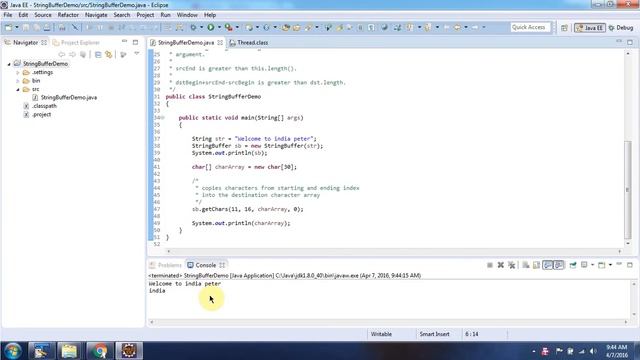Open Display Selected Console dropdown arrow

592,265
